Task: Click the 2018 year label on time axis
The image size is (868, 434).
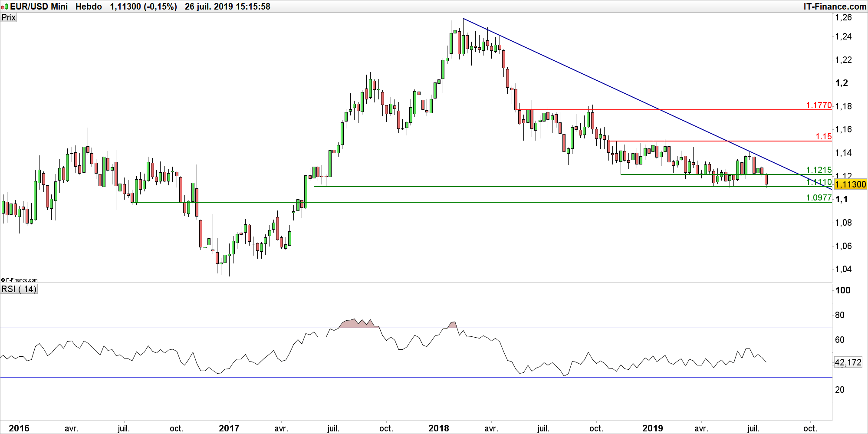Action: pos(439,428)
